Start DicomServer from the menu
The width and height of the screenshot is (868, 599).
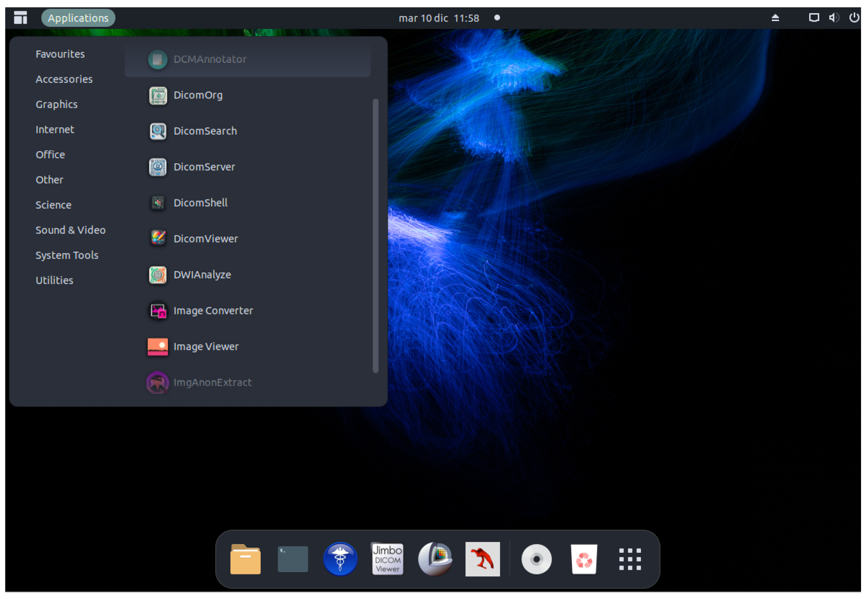[204, 167]
